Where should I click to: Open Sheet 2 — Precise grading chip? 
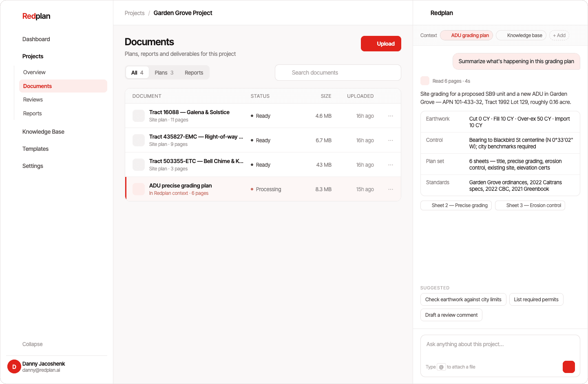pyautogui.click(x=456, y=205)
